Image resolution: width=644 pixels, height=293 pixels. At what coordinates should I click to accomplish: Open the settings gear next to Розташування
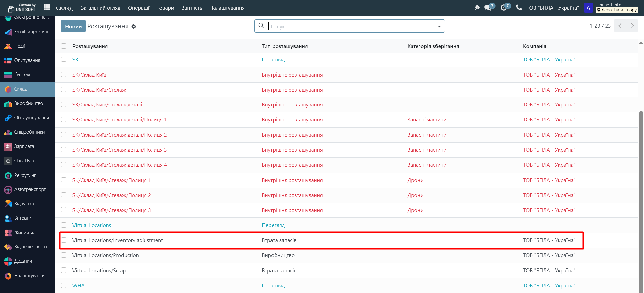coord(134,26)
